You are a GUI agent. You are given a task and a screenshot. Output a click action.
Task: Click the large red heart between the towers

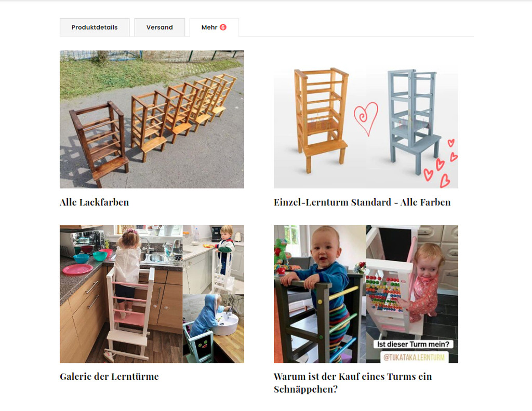366,119
